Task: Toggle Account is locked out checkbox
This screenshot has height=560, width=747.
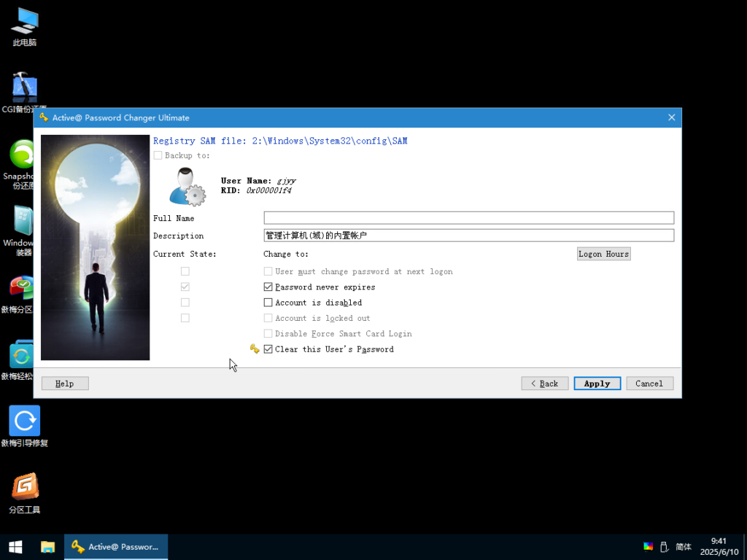Action: pyautogui.click(x=268, y=318)
